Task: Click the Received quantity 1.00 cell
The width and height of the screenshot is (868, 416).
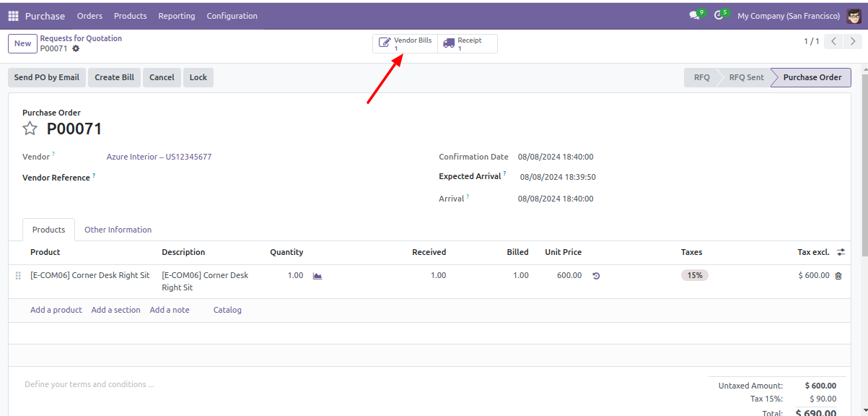Action: coord(438,275)
